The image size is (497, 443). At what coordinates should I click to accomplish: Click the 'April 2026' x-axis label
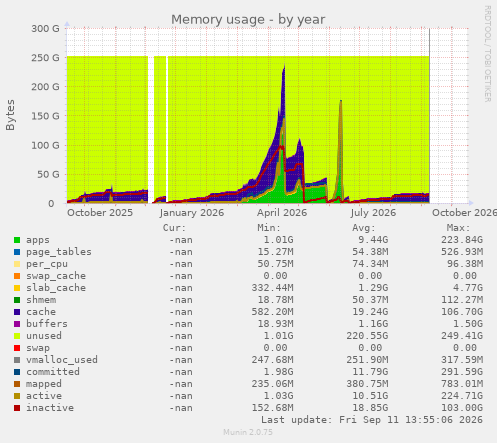[282, 213]
